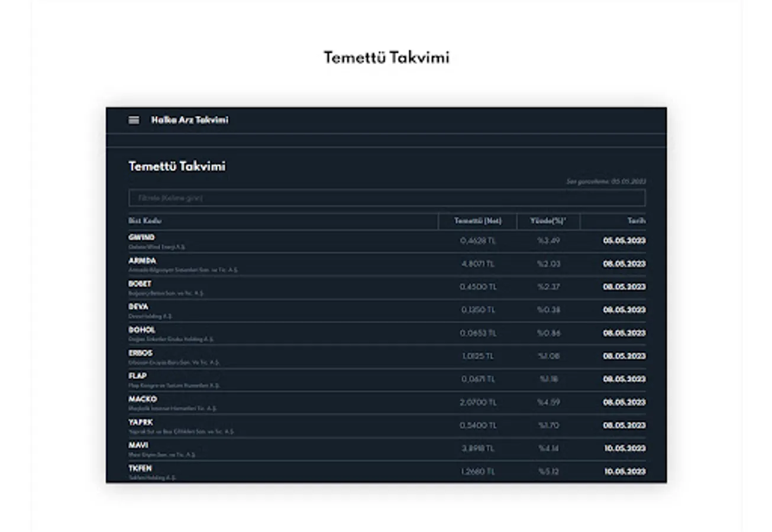The width and height of the screenshot is (772, 532).
Task: Click TKFEN dividend value 1,2680 TL
Action: tap(478, 472)
